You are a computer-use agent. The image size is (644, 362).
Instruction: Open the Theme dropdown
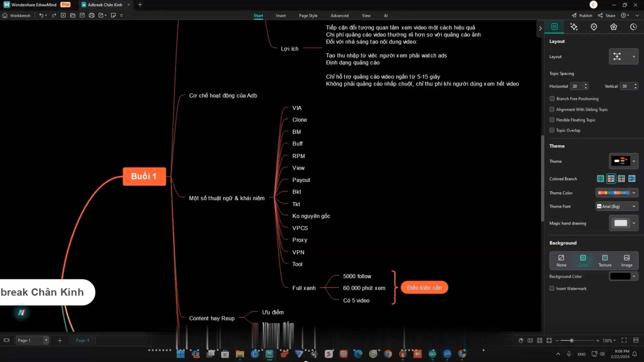(624, 161)
